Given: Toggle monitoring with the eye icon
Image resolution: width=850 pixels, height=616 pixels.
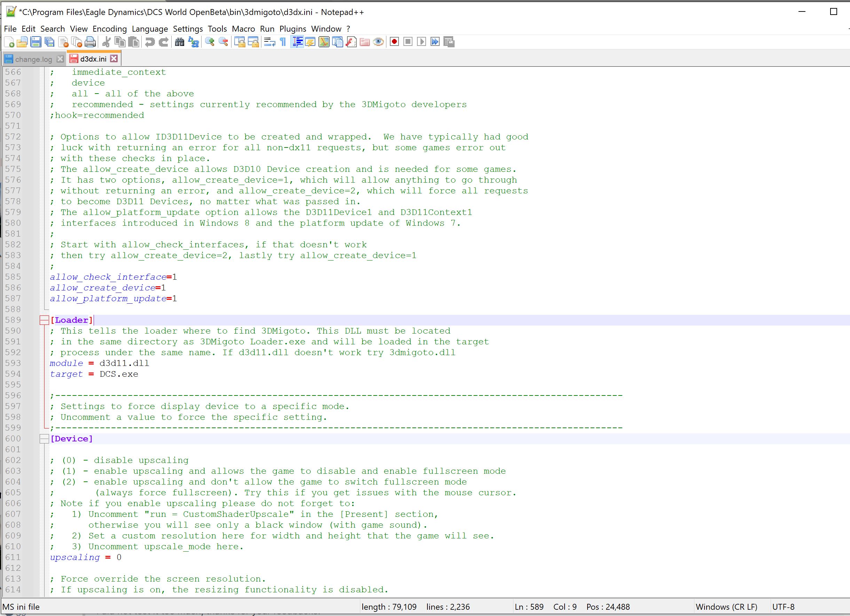Looking at the screenshot, I should click(378, 42).
